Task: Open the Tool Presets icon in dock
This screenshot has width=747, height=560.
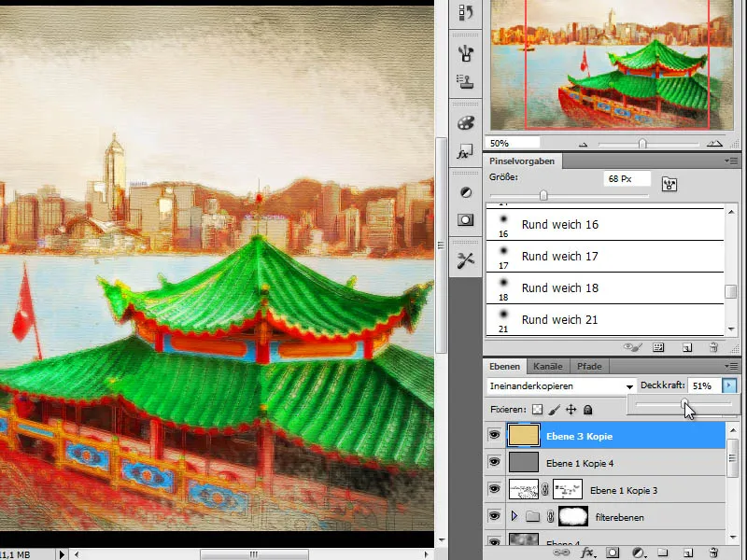Action: click(465, 260)
